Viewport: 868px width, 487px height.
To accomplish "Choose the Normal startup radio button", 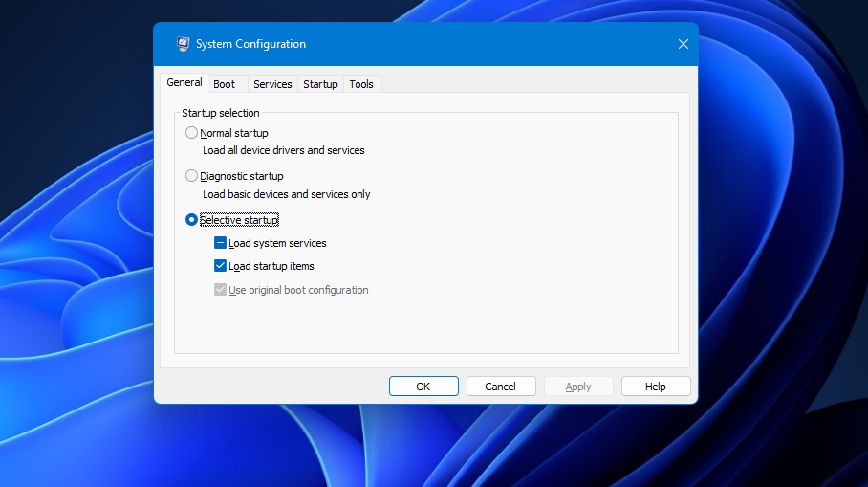I will click(192, 133).
